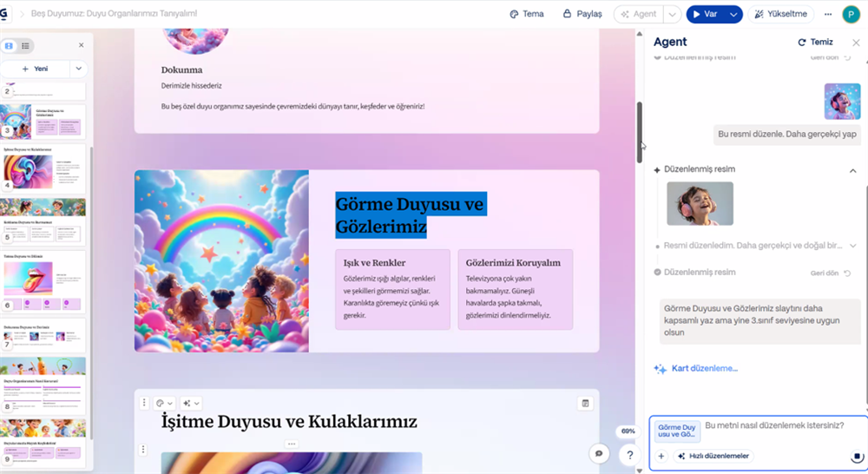Open the card palette style icon
Screen dimensions: 868x474
coord(164,403)
